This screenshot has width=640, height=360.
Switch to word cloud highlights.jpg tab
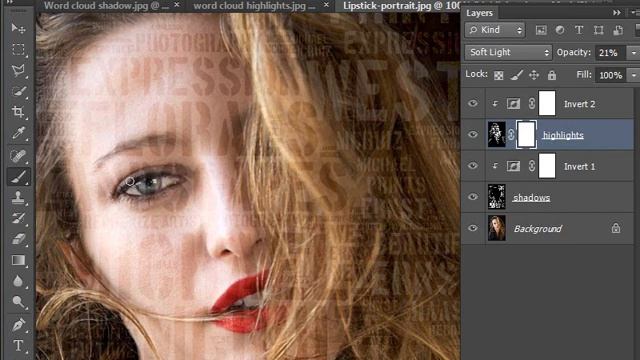[254, 6]
